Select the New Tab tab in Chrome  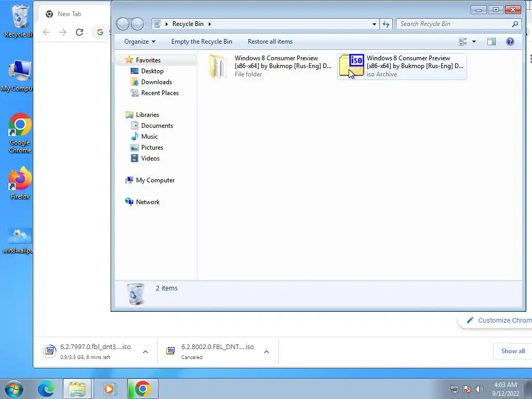70,14
